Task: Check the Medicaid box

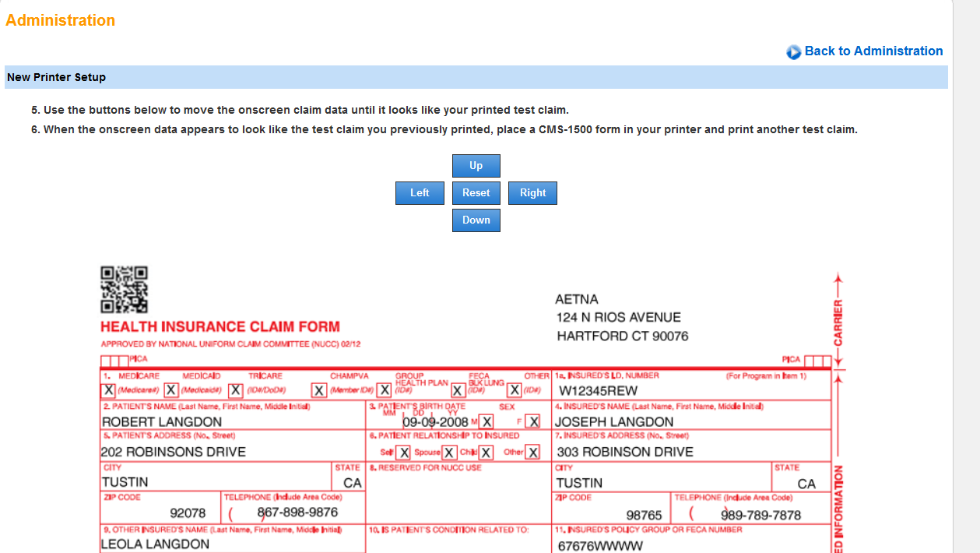Action: pos(171,390)
